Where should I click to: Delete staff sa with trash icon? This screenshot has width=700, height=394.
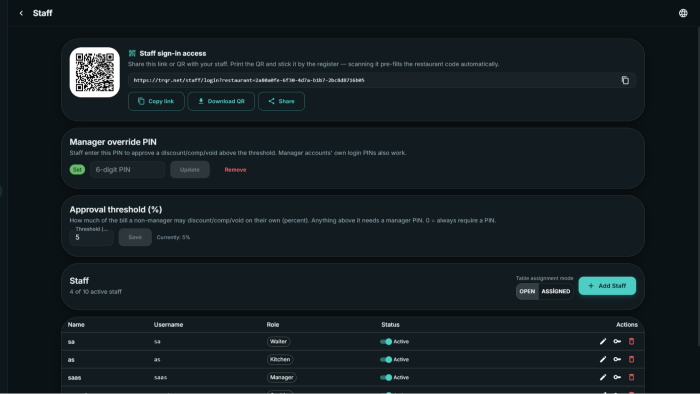click(x=631, y=341)
